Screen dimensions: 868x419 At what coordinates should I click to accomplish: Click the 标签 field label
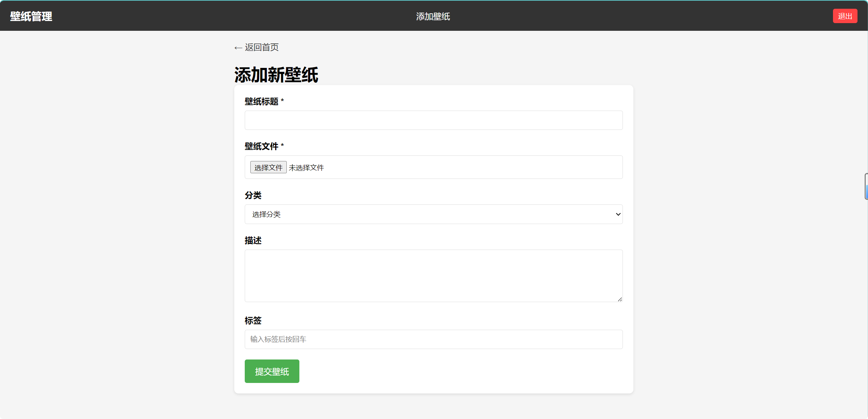pyautogui.click(x=253, y=321)
